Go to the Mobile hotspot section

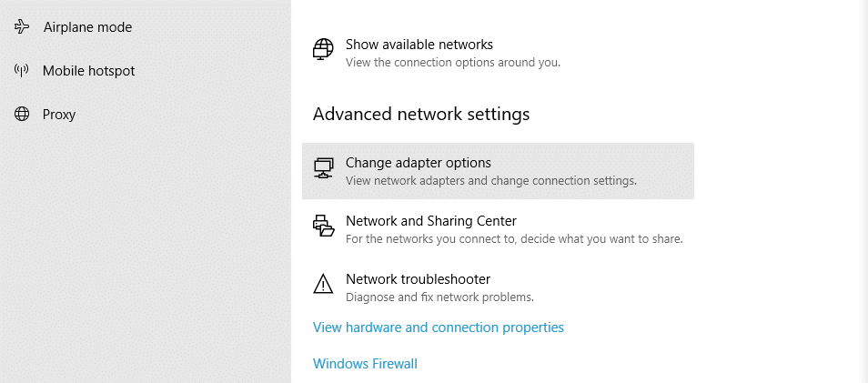pyautogui.click(x=89, y=71)
